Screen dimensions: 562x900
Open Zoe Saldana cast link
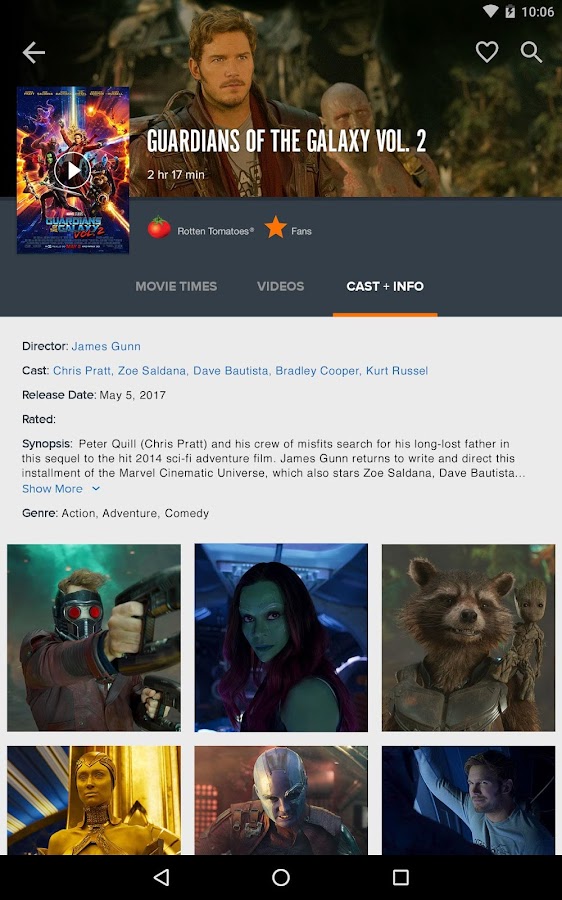click(152, 371)
